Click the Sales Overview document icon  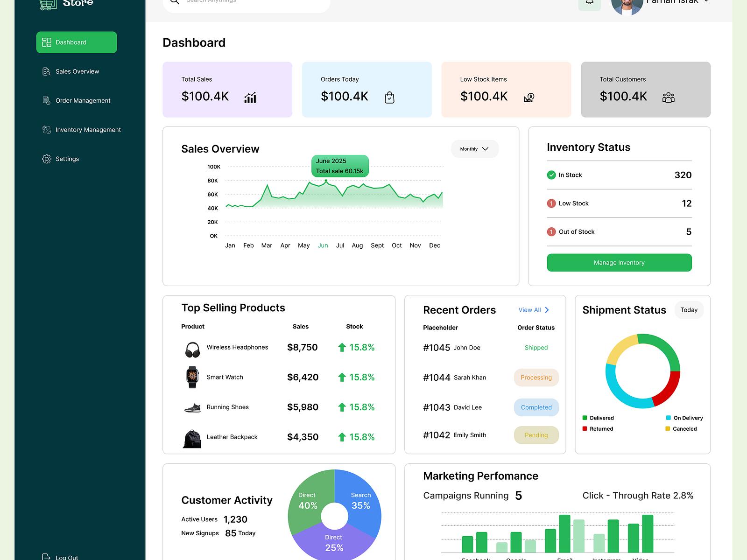47,71
